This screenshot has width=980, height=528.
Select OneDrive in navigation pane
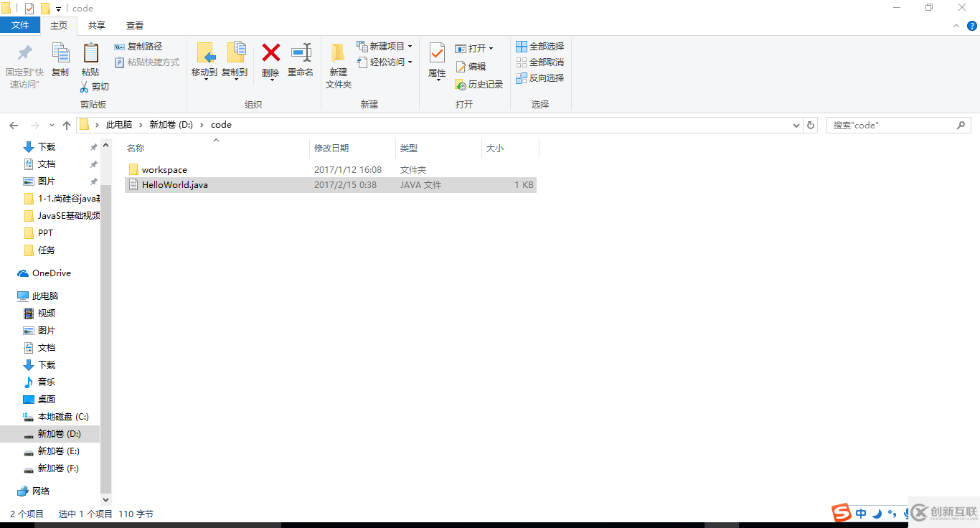50,273
